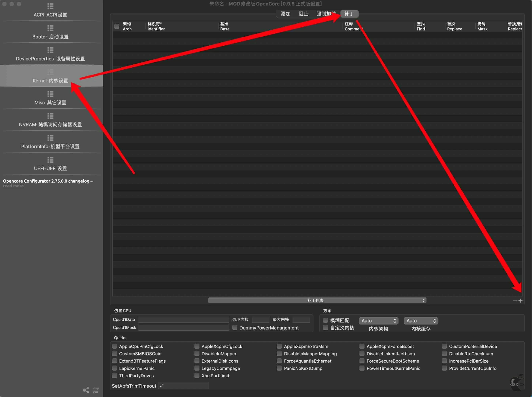This screenshot has height=397, width=532.
Task: Enable the CustomSMBIOSGuid quirk
Action: tap(114, 353)
